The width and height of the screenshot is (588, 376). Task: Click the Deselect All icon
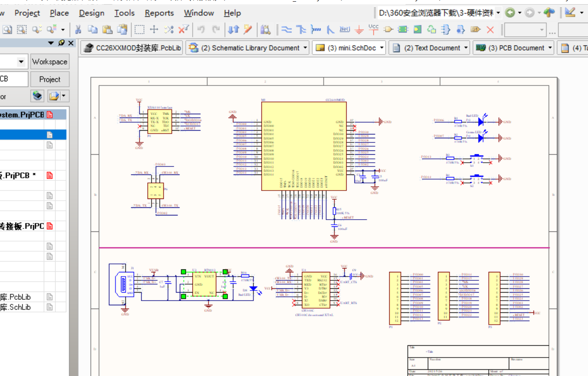point(169,29)
